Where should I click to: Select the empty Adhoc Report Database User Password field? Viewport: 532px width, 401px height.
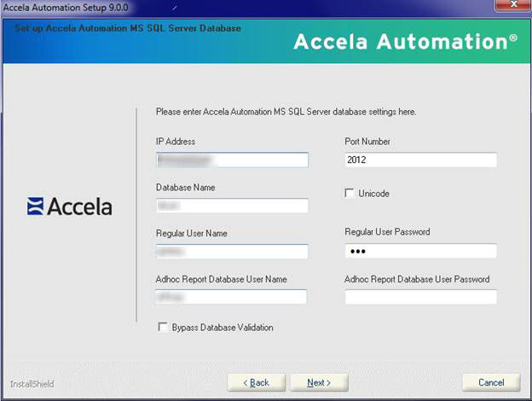coord(420,297)
